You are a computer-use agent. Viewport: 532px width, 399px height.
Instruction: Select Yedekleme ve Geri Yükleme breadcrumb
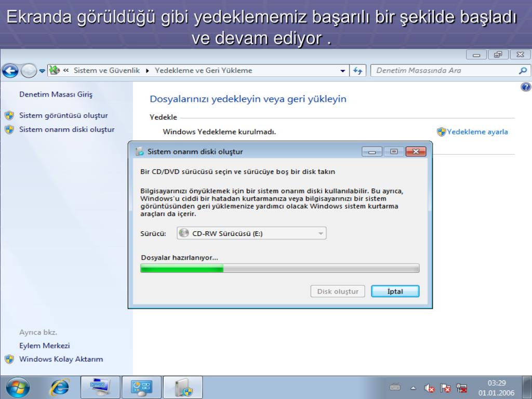pos(203,70)
